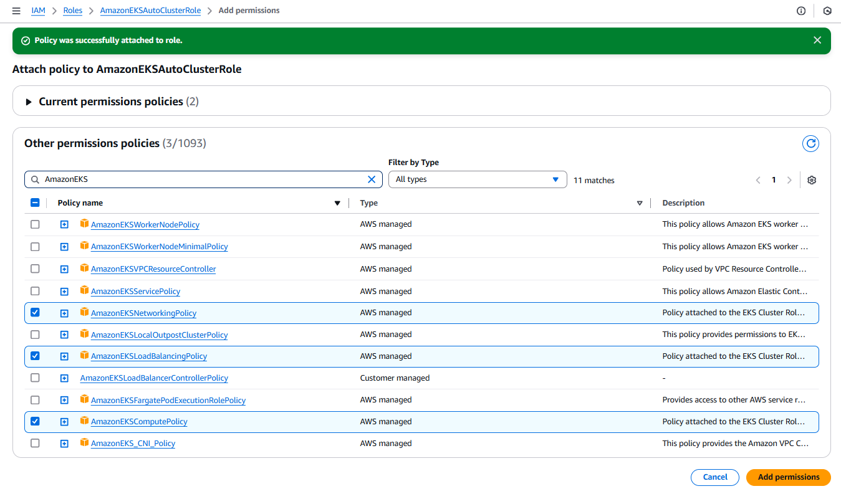Expand AmazonEKSNetworkingPolicy row details
Screen dimensions: 841x504
pos(64,313)
